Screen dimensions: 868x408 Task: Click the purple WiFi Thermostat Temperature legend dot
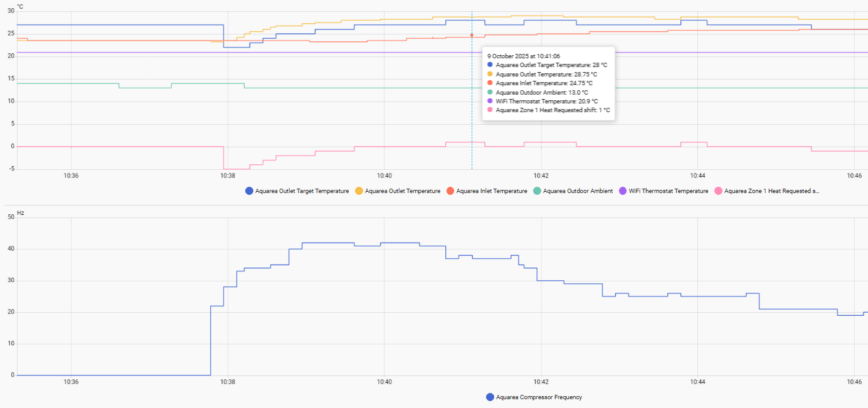pos(623,191)
